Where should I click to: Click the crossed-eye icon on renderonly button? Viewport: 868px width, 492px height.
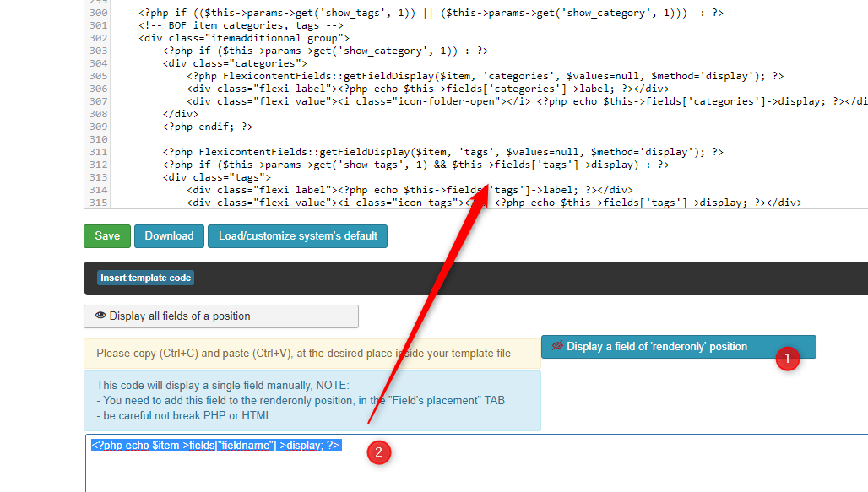click(557, 346)
